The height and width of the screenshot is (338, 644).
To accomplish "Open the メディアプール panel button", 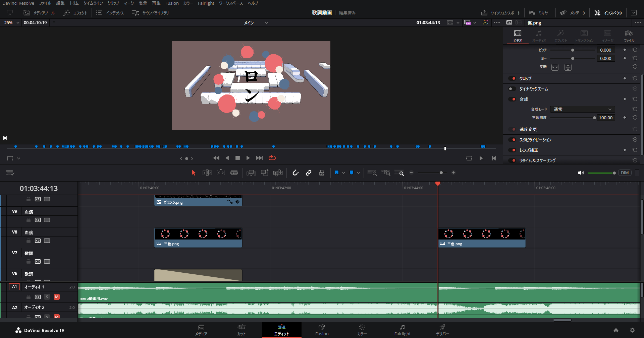I will click(39, 13).
